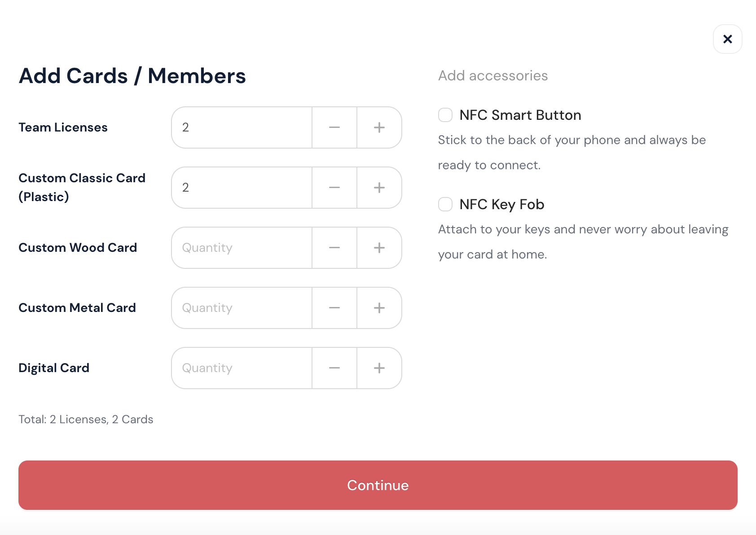The image size is (756, 535).
Task: Select the Custom Metal Card quantity input
Action: (x=242, y=308)
